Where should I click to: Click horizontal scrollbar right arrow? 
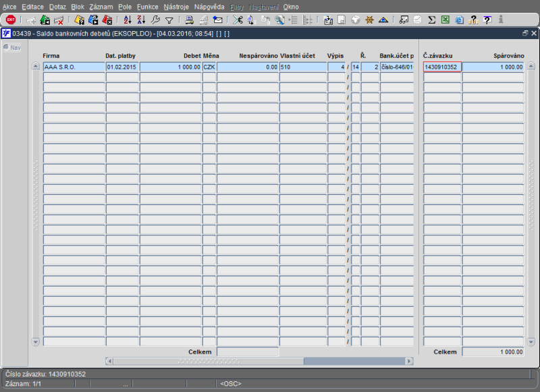(x=410, y=361)
